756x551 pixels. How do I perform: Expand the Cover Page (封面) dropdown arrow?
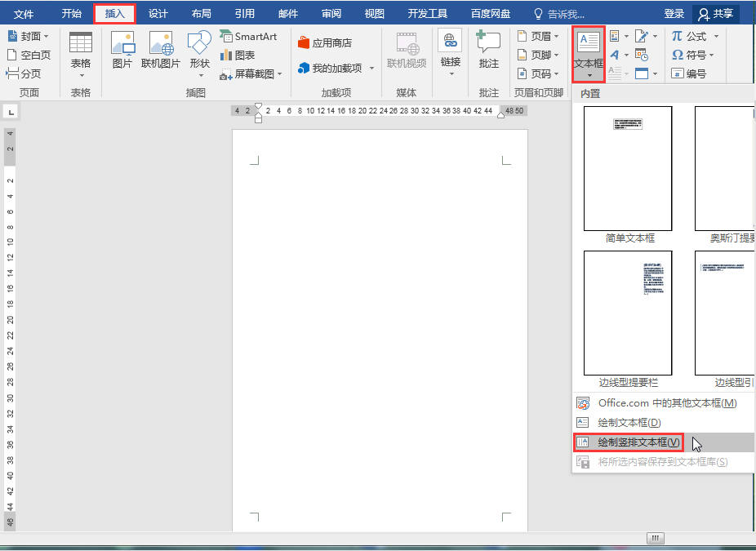(47, 37)
